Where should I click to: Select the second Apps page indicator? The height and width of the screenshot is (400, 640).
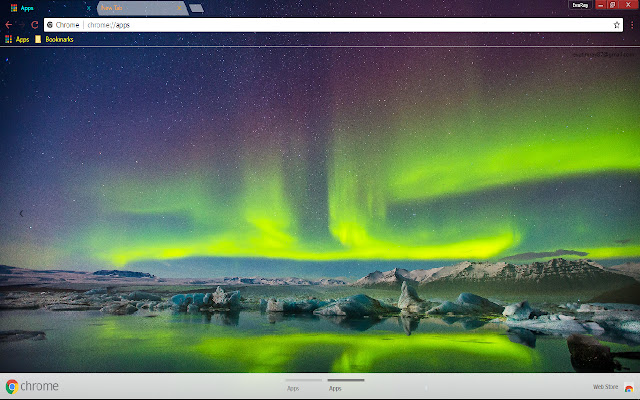coord(346,384)
